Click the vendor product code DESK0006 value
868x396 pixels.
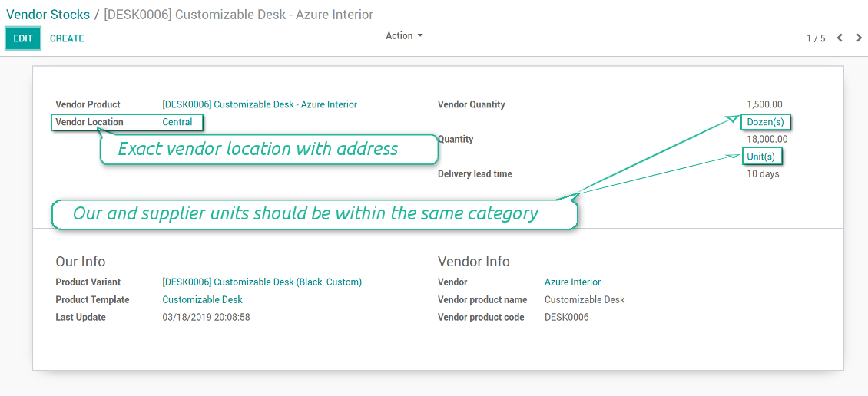pos(566,318)
